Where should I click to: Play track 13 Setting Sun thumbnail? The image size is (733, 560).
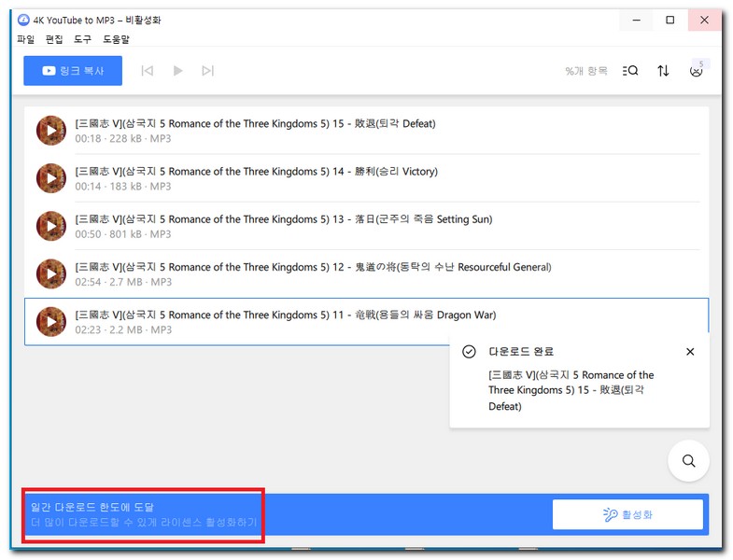click(x=51, y=226)
